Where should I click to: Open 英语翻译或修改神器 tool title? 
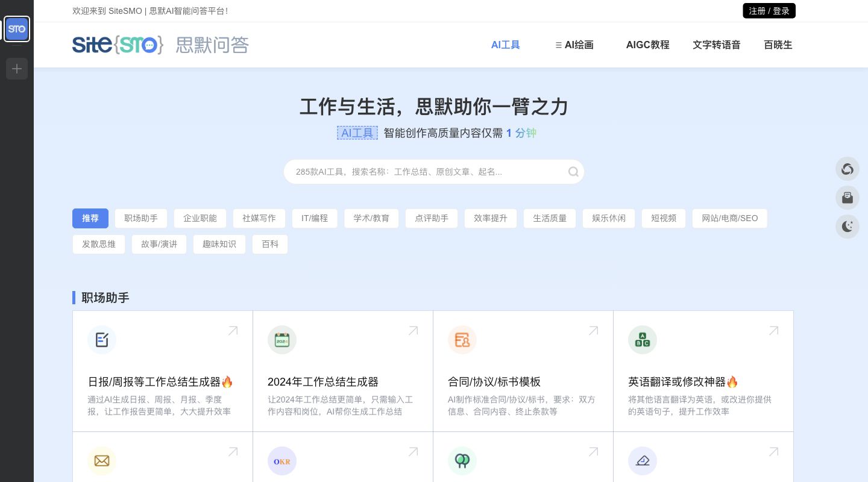click(683, 382)
